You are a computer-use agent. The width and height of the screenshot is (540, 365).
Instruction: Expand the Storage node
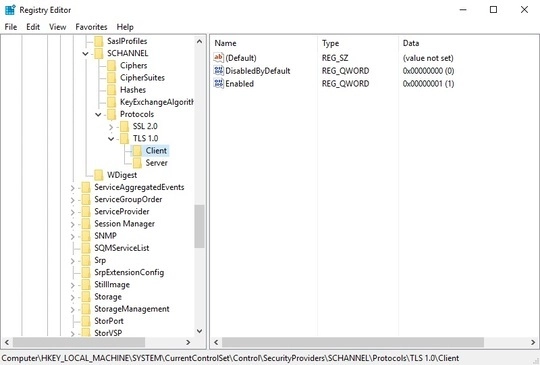coord(73,298)
